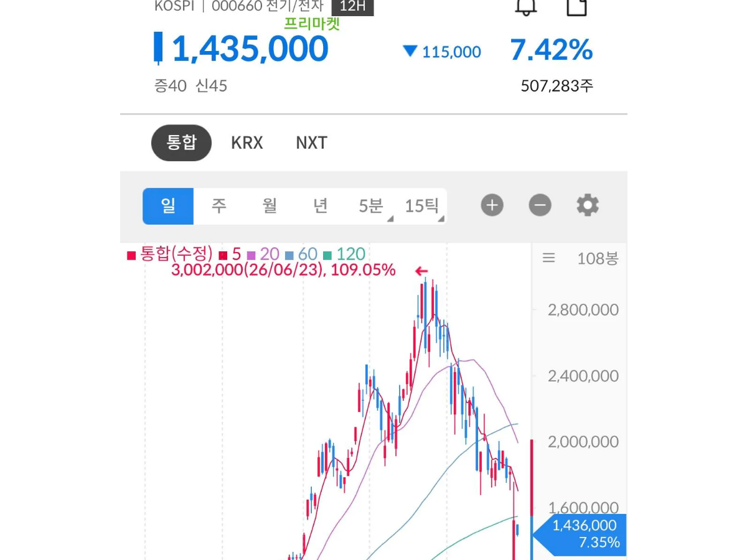The width and height of the screenshot is (747, 560).
Task: Tap the blue candlestick icon beside price
Action: [x=159, y=48]
